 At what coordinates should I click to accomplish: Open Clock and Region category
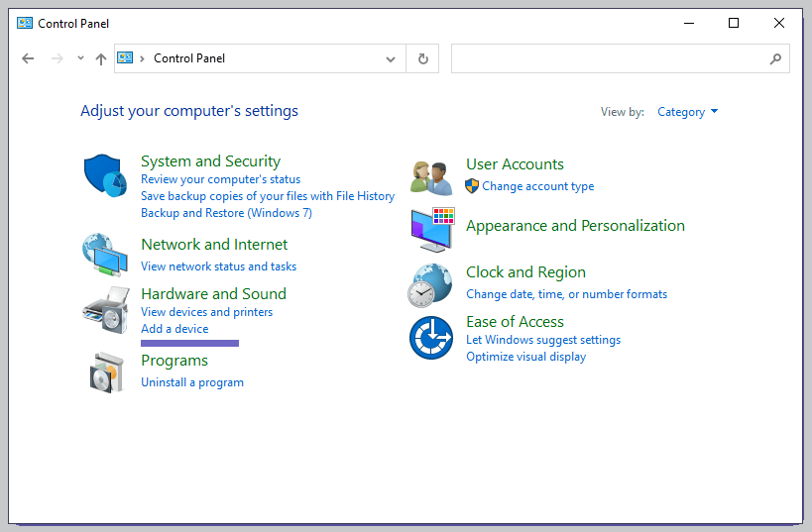525,272
